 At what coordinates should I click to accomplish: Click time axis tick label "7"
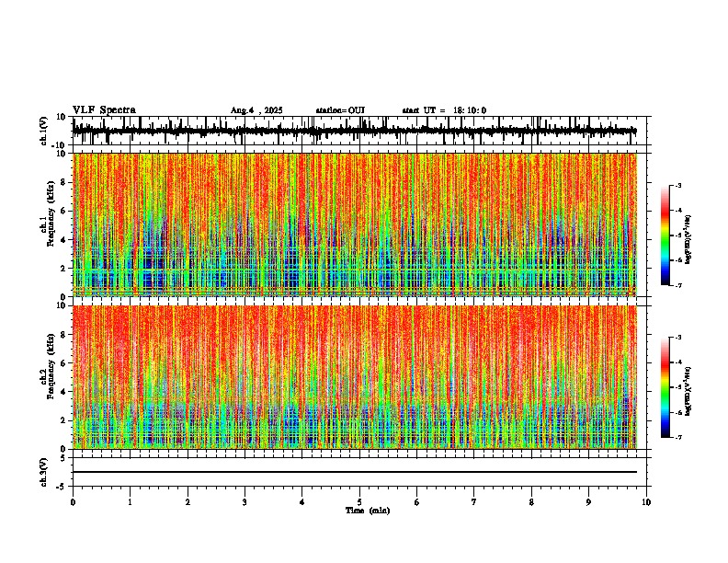pos(474,502)
